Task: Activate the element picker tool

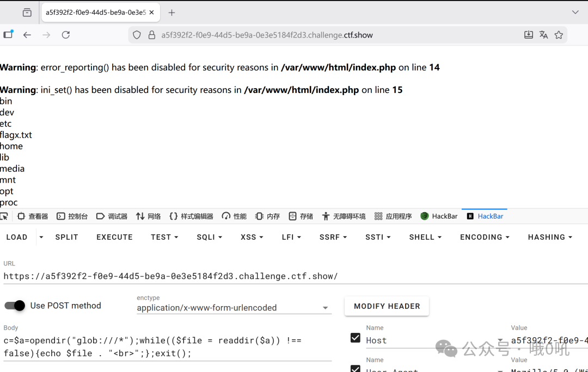Action: click(x=4, y=216)
